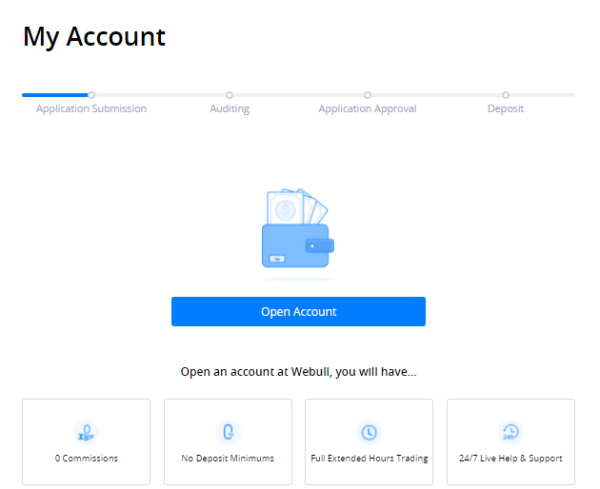Click the "24/7 Live Help & Support" text
Image resolution: width=600 pixels, height=489 pixels.
tap(510, 459)
